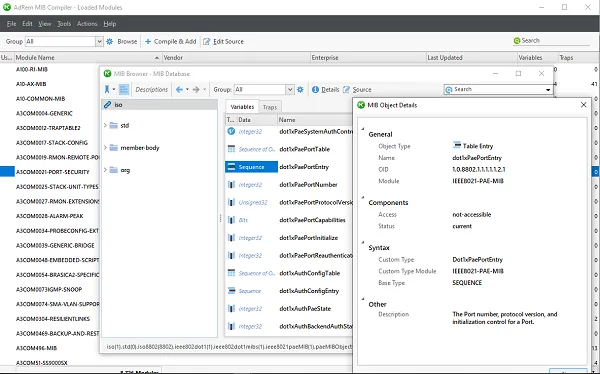600x374 pixels.
Task: Switch to the Traps tab
Action: [270, 107]
